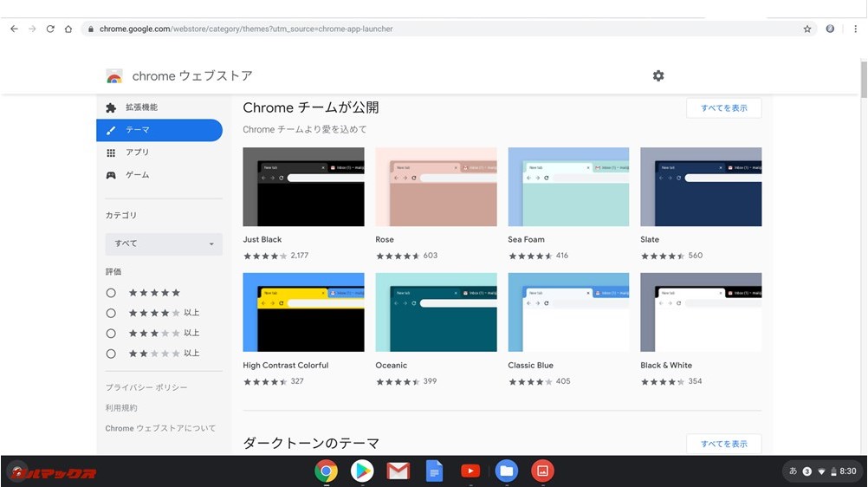Select ゲーム in the sidebar
This screenshot has width=868, height=487.
(x=159, y=175)
